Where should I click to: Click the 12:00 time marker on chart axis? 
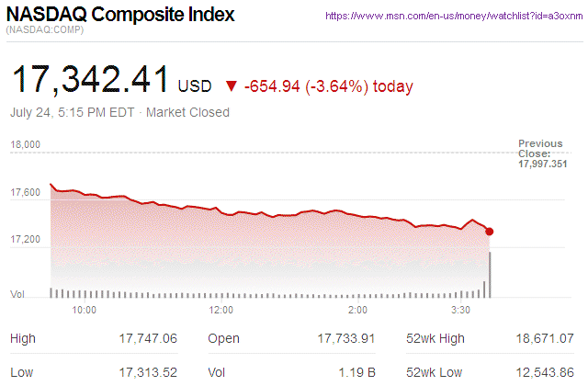point(221,310)
